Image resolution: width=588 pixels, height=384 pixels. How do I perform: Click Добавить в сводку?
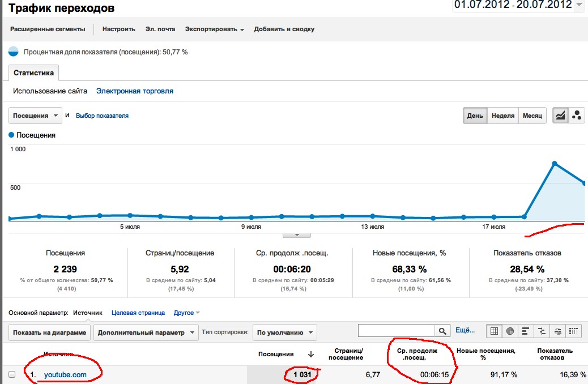pyautogui.click(x=284, y=29)
